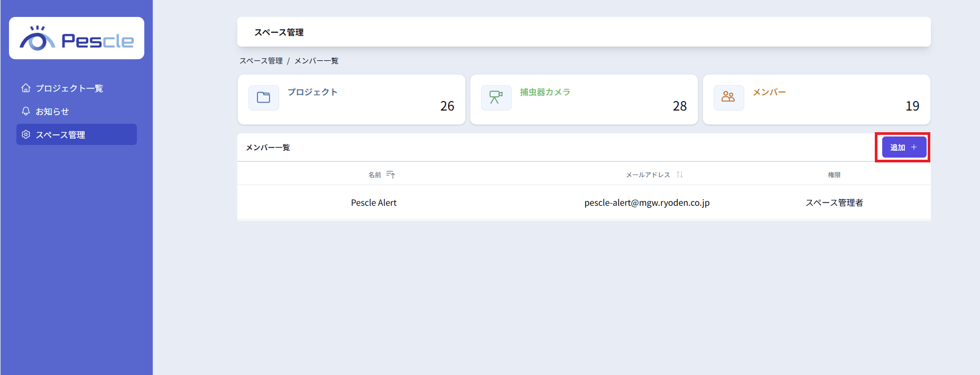Click the home icon beside プロジェクト一覧
Image resolution: width=980 pixels, height=375 pixels.
(26, 88)
